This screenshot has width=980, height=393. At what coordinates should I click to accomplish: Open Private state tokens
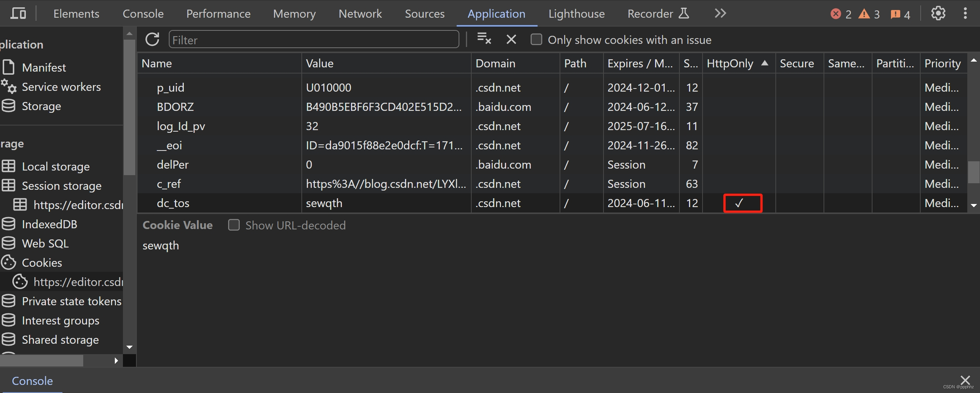[71, 301]
